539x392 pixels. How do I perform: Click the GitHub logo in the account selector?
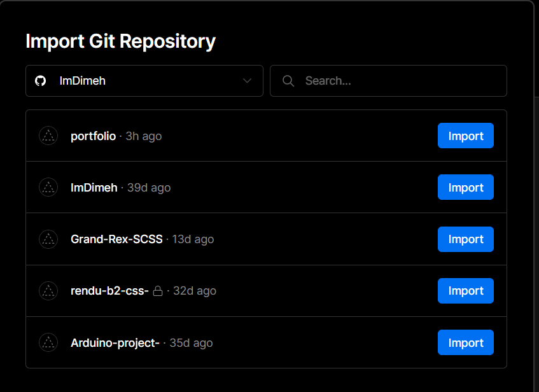[41, 81]
